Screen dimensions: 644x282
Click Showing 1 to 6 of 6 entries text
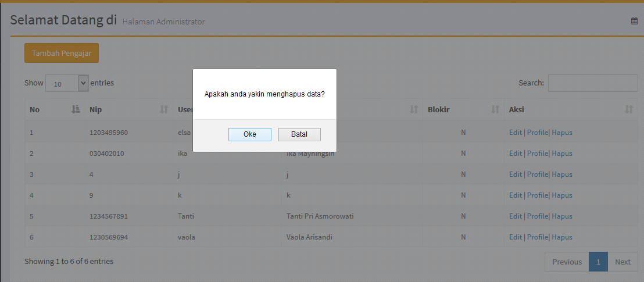point(69,261)
